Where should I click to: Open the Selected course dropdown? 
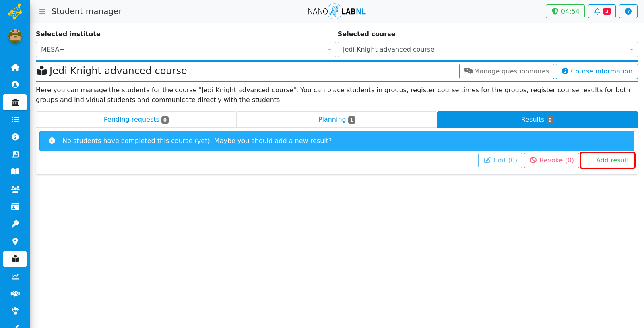click(488, 50)
